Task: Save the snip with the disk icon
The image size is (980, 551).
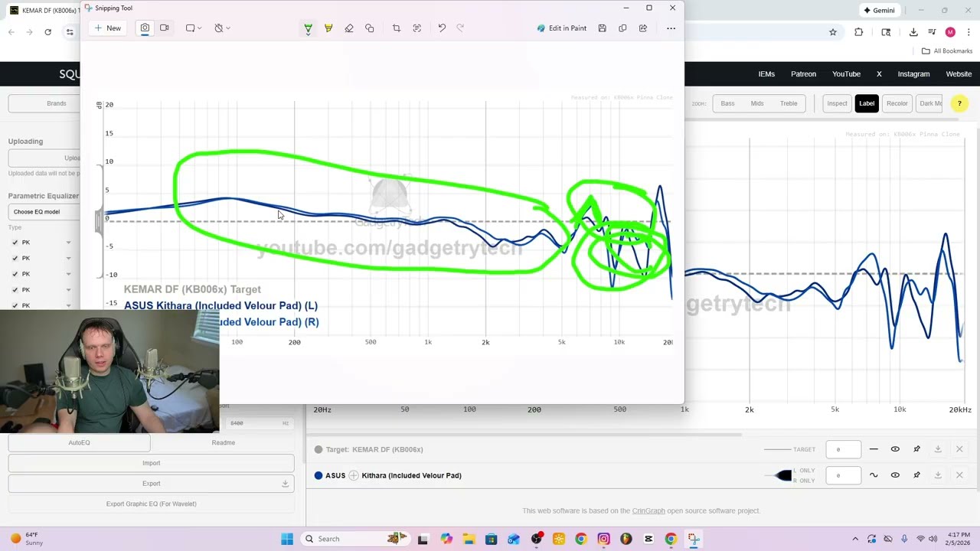Action: (x=603, y=28)
